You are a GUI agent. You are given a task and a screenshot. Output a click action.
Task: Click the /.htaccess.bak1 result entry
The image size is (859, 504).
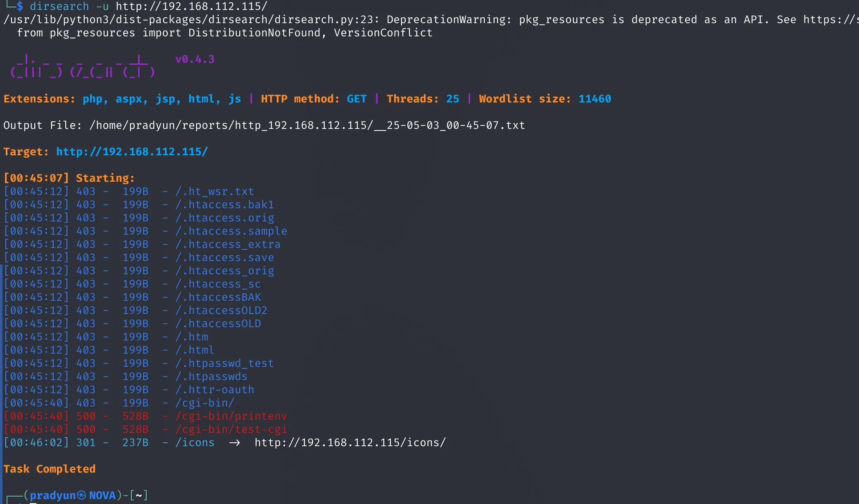point(224,204)
